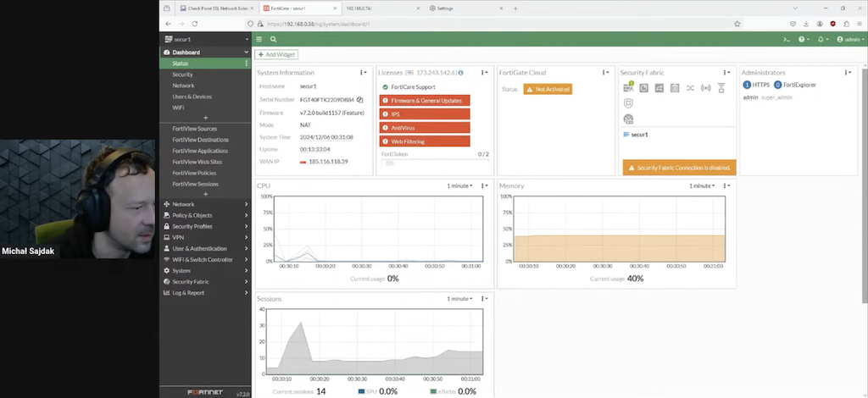
Task: Click the Firmware & General Updates license button
Action: point(424,101)
